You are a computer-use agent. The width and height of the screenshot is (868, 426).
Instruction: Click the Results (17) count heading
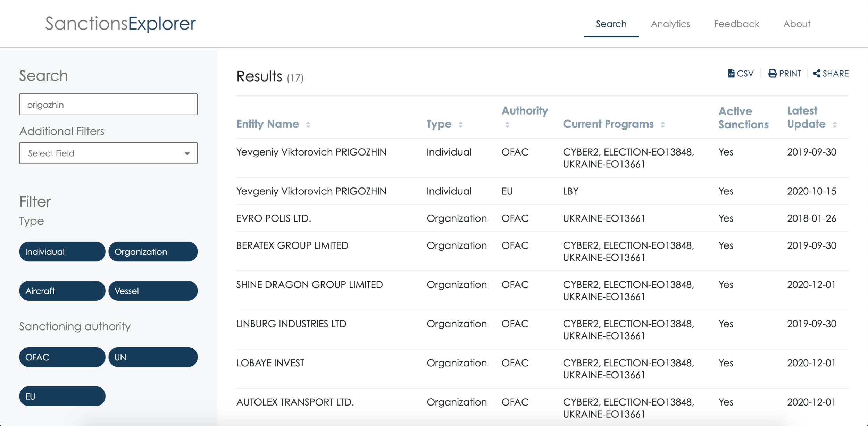[270, 77]
